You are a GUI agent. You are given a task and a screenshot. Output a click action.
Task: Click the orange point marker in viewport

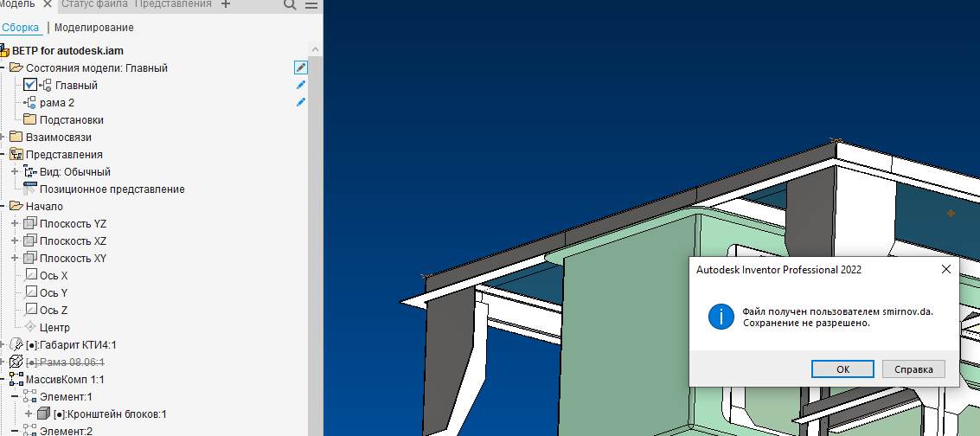951,213
